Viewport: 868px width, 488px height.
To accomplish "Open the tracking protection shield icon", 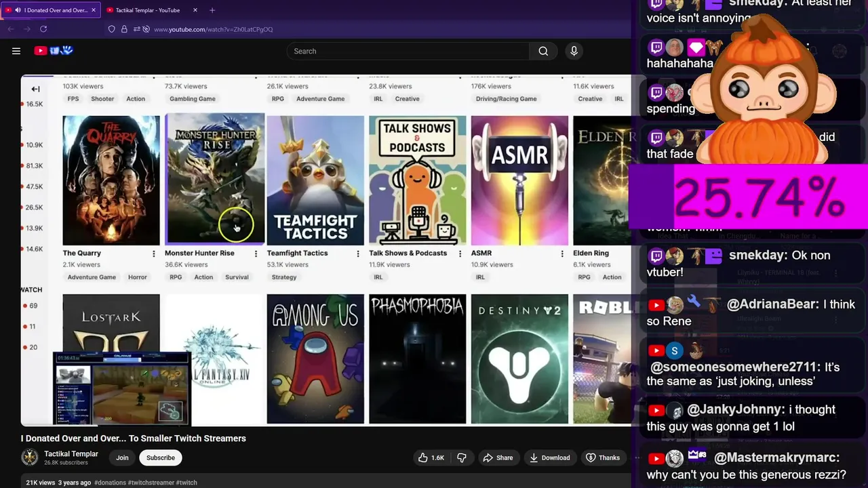I will pyautogui.click(x=112, y=29).
